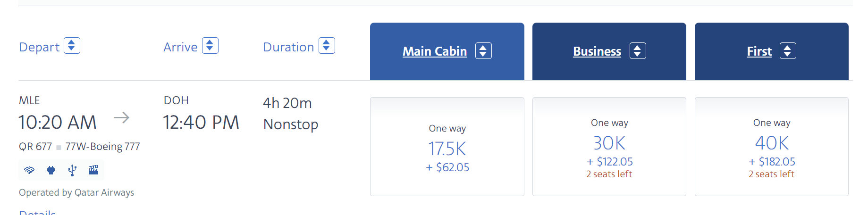Toggle sort order arrows beside Main Cabin
Viewport: 868px width, 215px height.
tap(483, 51)
